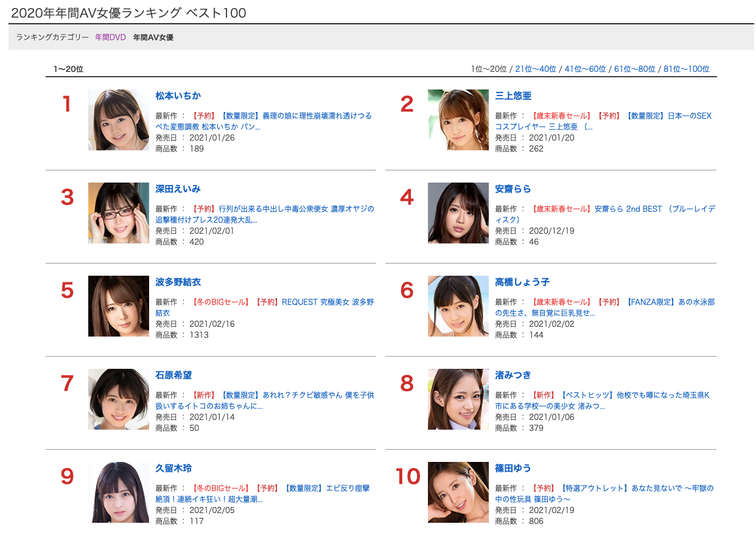Open the name link 高橋しょう子

pyautogui.click(x=522, y=282)
